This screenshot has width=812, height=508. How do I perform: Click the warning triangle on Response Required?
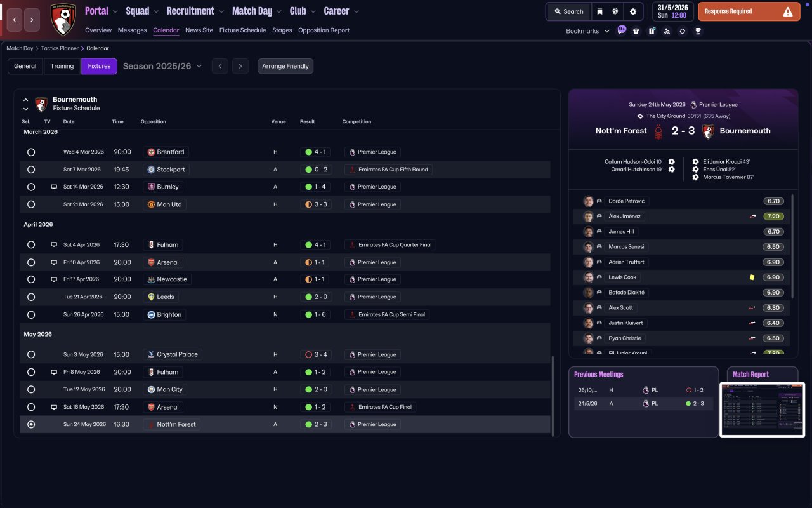[788, 11]
